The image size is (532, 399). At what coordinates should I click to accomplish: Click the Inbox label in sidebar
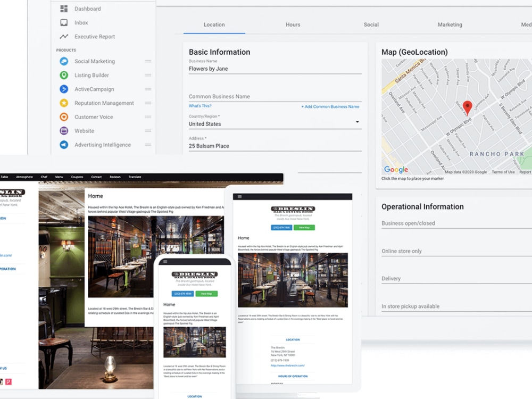pyautogui.click(x=81, y=22)
